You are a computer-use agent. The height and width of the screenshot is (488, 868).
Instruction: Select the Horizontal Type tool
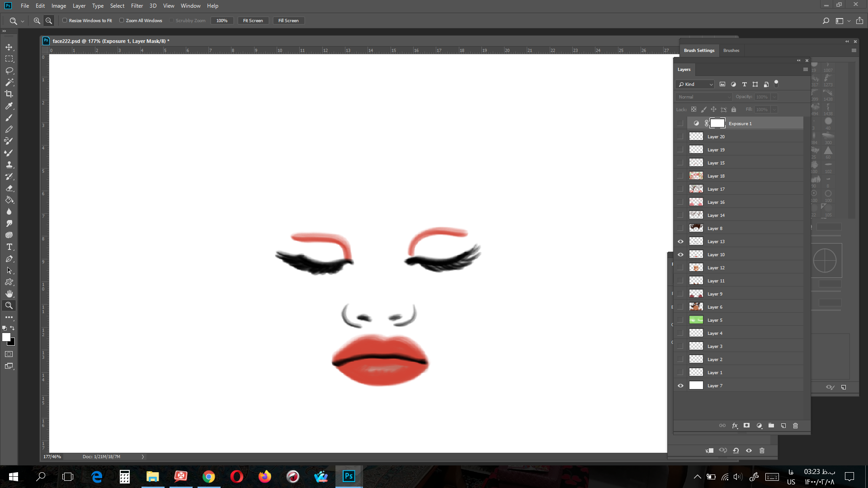point(9,247)
